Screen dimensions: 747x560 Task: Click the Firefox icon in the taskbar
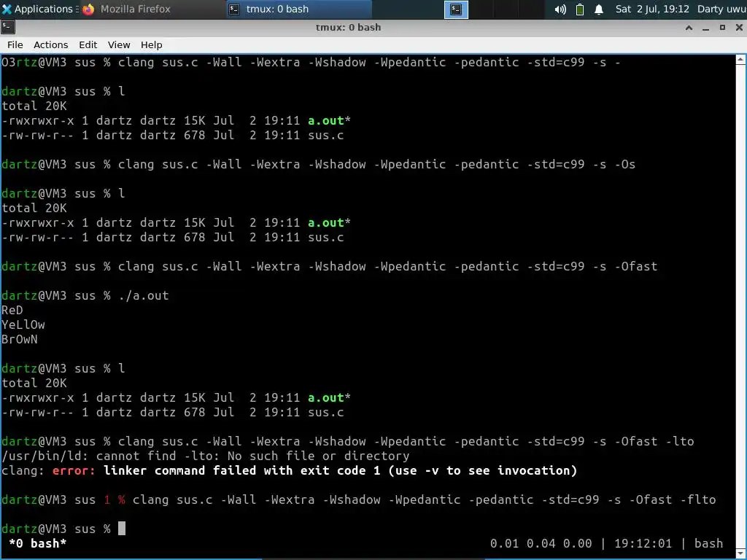[88, 9]
